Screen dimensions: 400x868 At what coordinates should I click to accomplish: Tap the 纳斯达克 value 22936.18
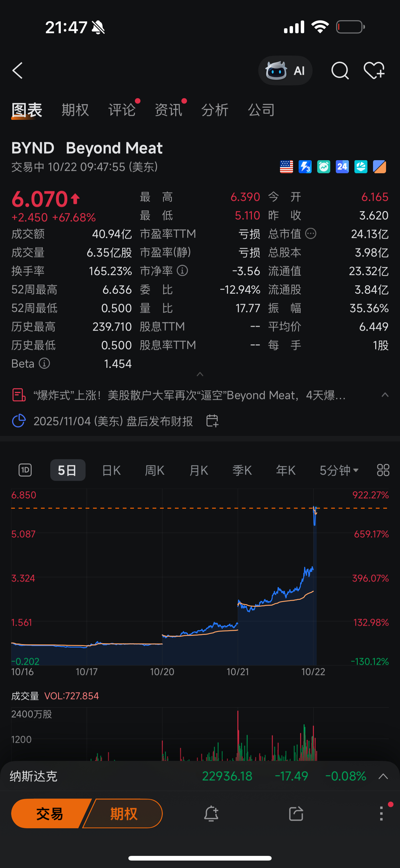227,776
